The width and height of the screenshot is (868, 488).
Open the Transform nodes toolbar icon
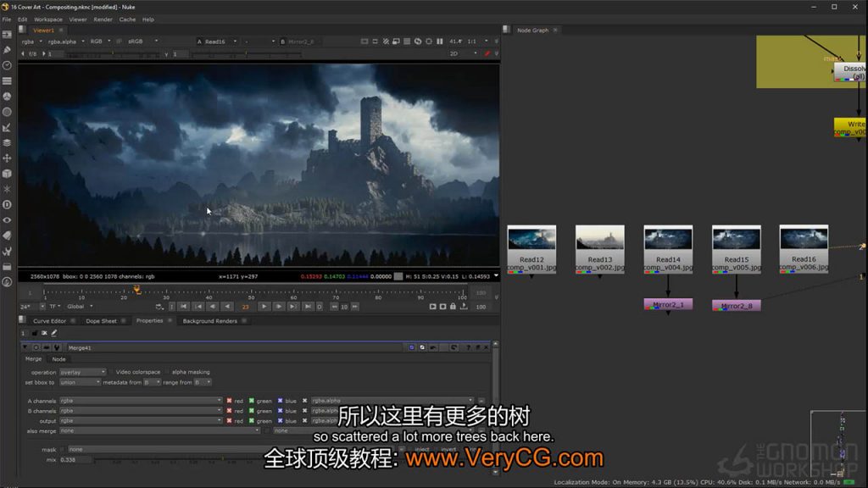point(7,158)
